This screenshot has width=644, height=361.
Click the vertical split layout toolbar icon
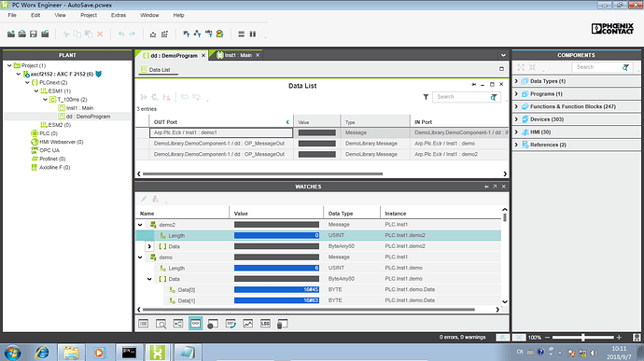tap(253, 35)
